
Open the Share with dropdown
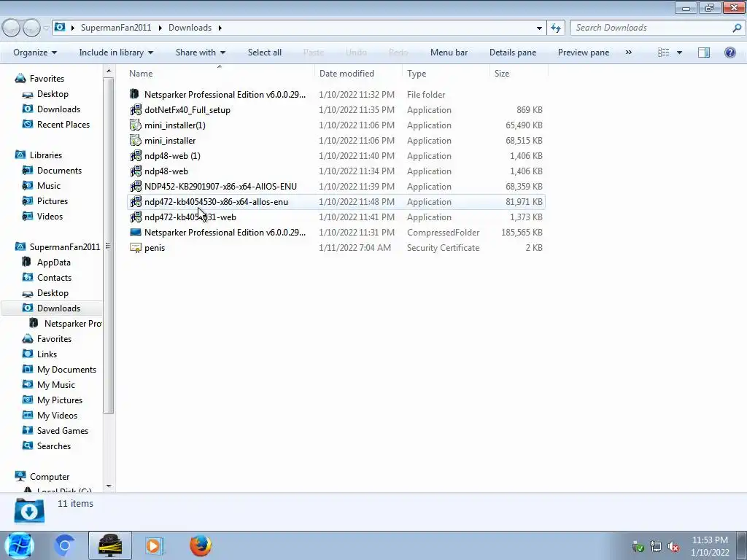coord(200,52)
